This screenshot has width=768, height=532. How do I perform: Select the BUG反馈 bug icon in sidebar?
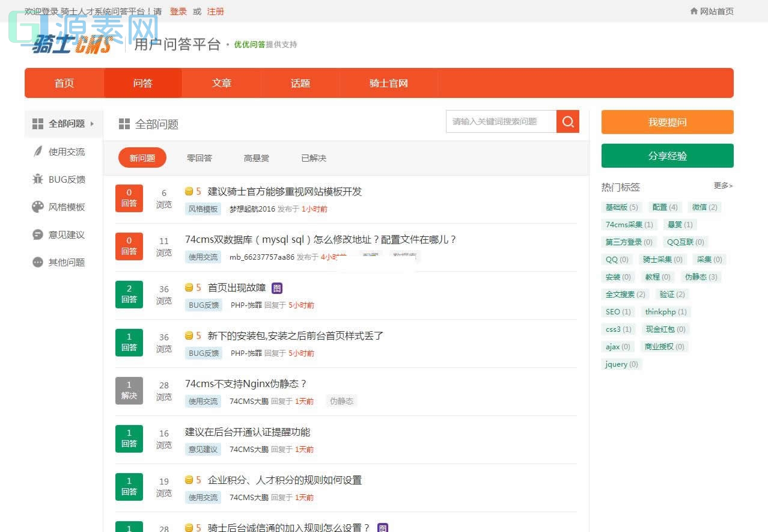[37, 179]
